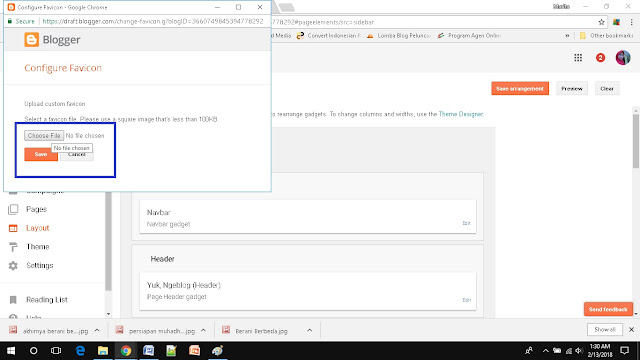
Task: Click the Pages sidebar icon
Action: 13,209
